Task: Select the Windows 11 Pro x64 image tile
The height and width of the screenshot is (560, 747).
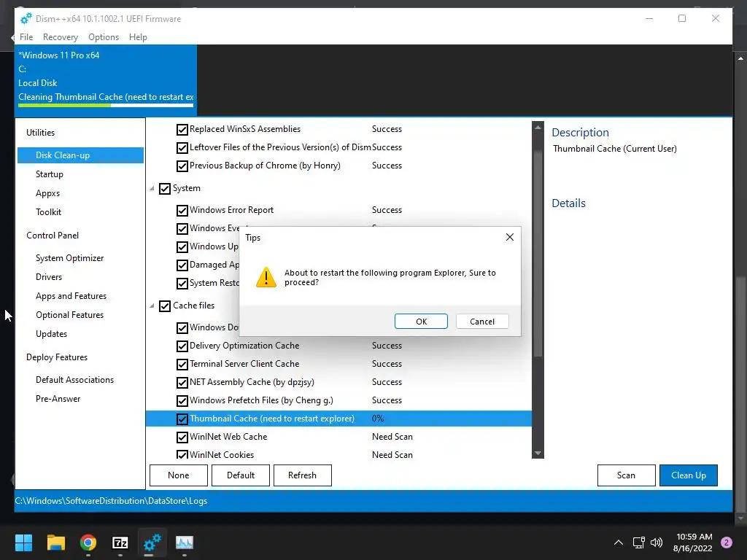Action: click(x=106, y=80)
